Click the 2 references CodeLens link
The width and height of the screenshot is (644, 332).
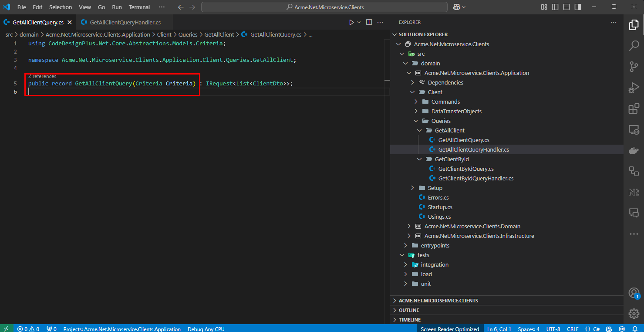42,76
